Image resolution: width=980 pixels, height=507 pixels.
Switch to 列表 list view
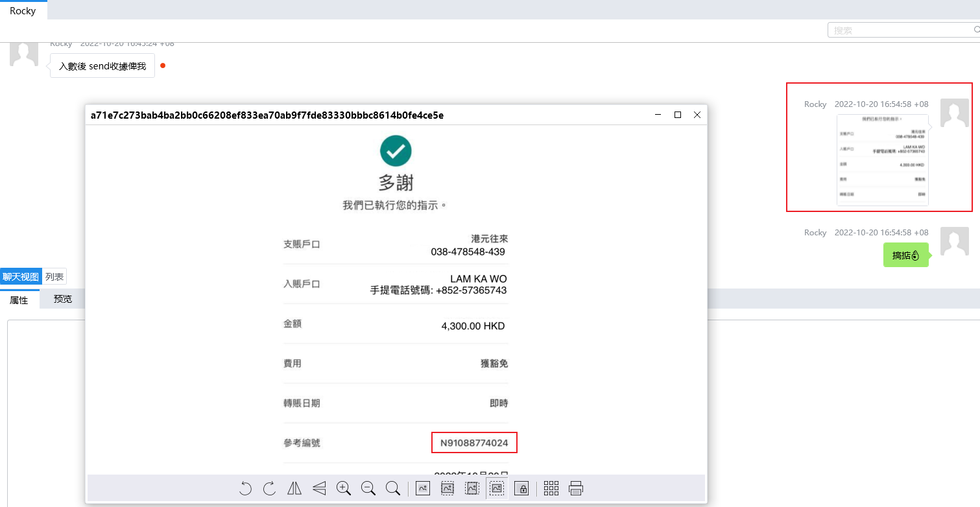coord(54,277)
